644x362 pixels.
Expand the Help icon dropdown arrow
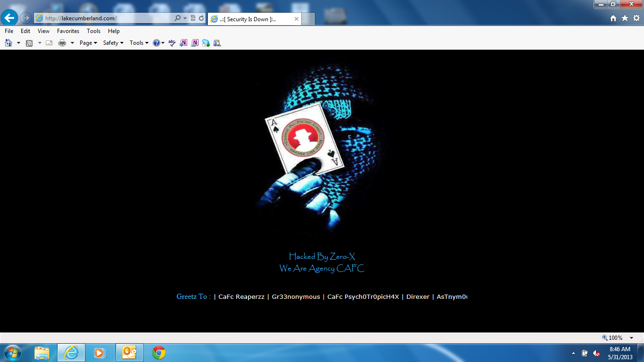coord(163,43)
